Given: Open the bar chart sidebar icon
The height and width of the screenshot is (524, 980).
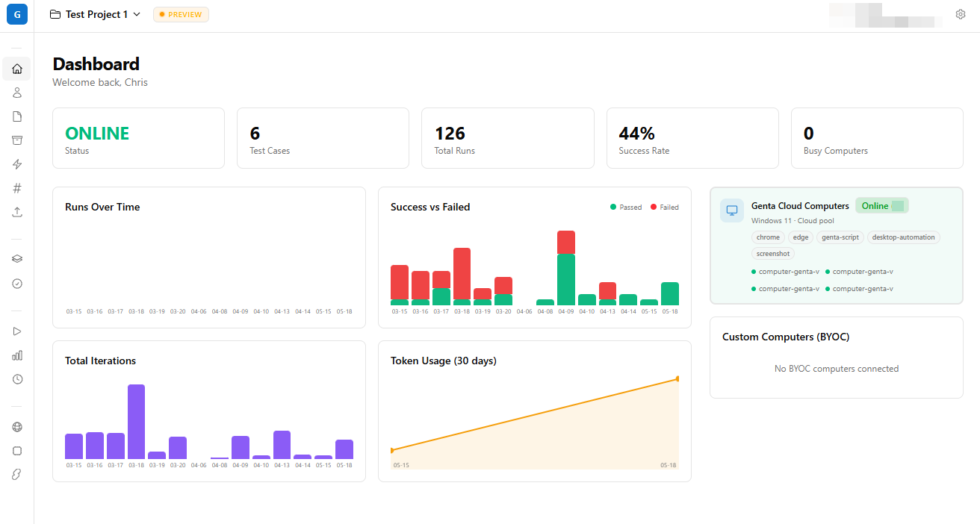Looking at the screenshot, I should [x=17, y=355].
